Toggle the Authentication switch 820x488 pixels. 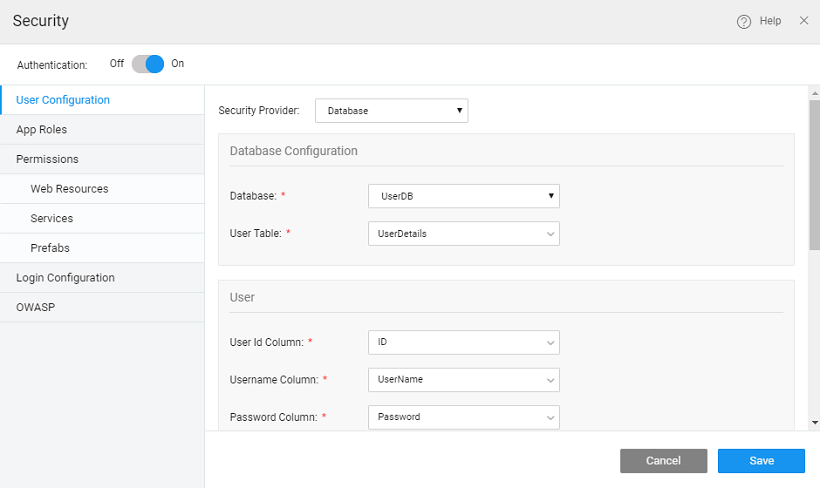(x=148, y=64)
